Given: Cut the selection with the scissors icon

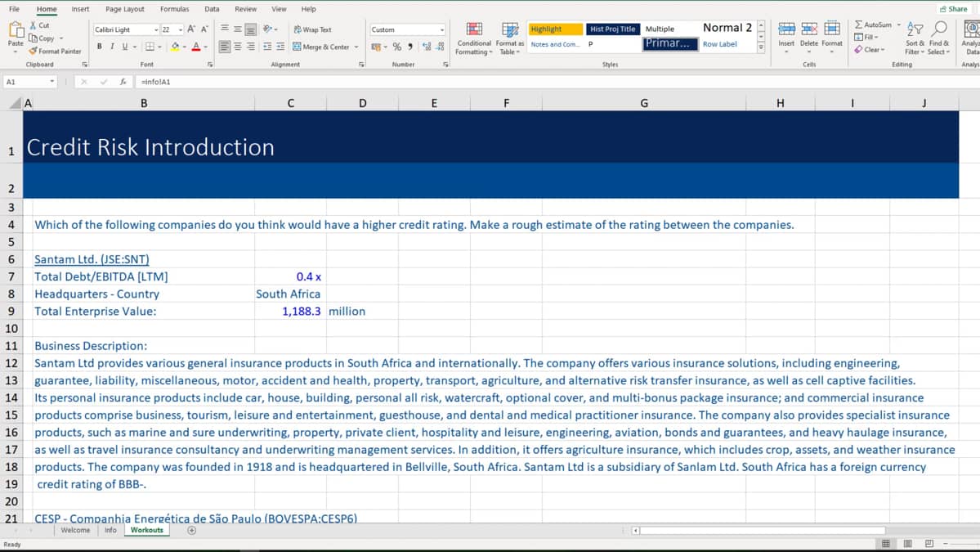Looking at the screenshot, I should coord(34,25).
